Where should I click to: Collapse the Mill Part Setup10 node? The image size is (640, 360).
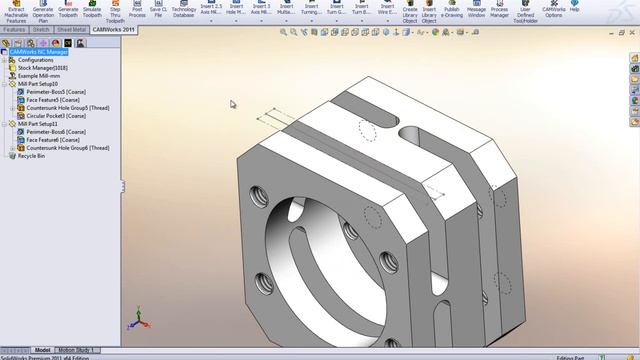point(4,84)
